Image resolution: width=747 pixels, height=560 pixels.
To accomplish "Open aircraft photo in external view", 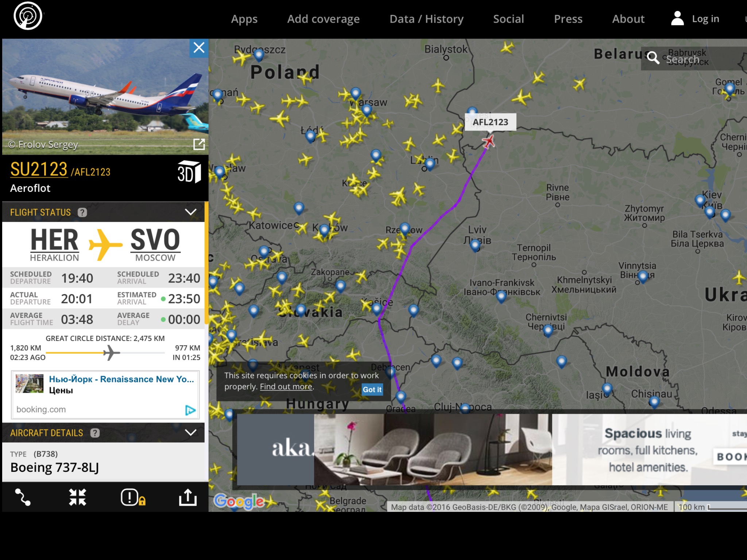I will pos(199,144).
